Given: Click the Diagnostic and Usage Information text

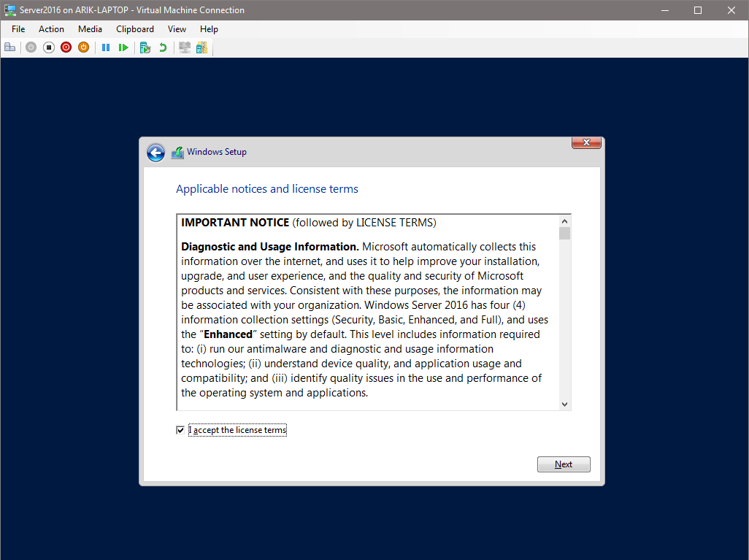Looking at the screenshot, I should [x=270, y=247].
